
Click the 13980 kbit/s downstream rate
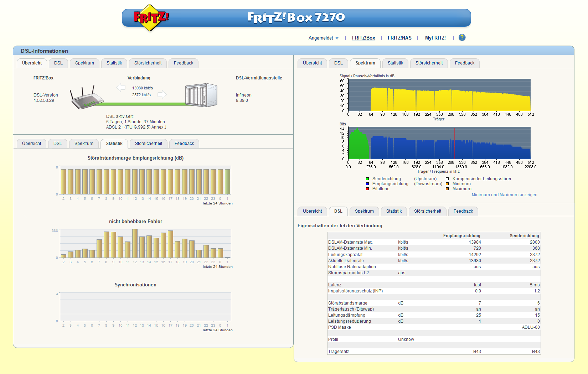pyautogui.click(x=143, y=88)
